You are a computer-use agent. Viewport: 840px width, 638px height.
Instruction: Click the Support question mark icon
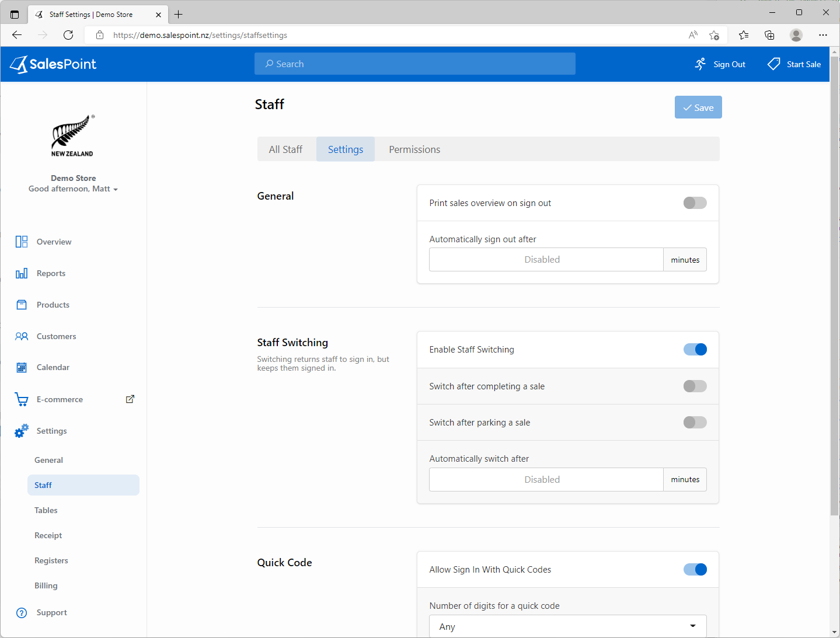pyautogui.click(x=22, y=612)
